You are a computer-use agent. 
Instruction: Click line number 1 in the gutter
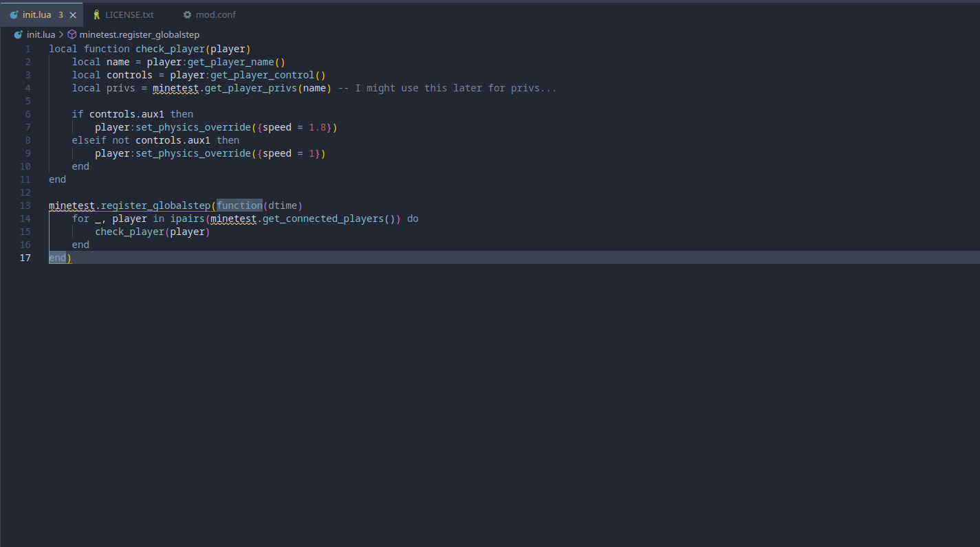tap(28, 49)
